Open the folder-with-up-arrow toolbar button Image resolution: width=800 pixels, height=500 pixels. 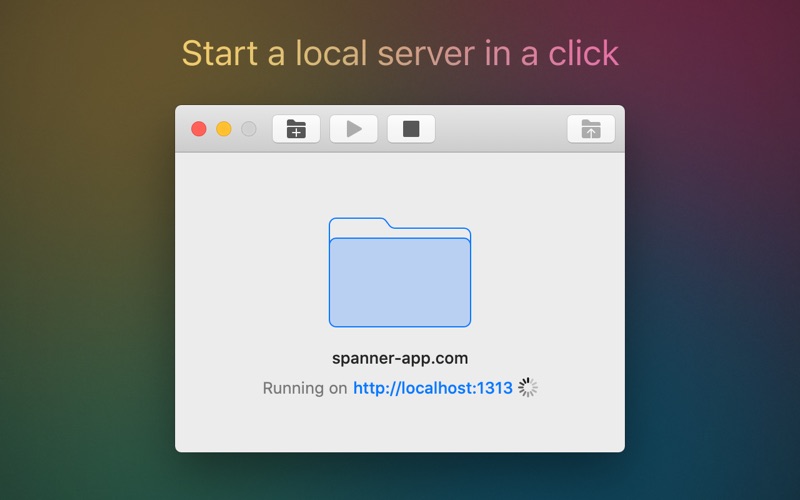coord(591,129)
